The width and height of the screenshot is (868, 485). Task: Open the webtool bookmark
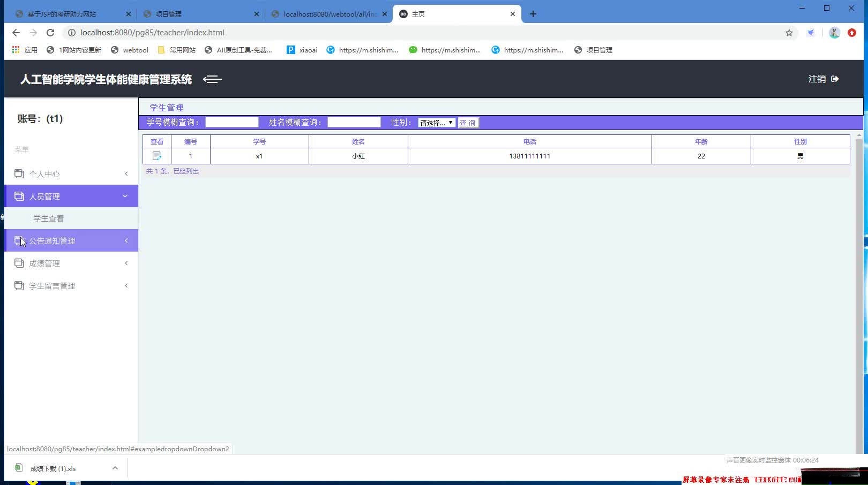coord(130,50)
